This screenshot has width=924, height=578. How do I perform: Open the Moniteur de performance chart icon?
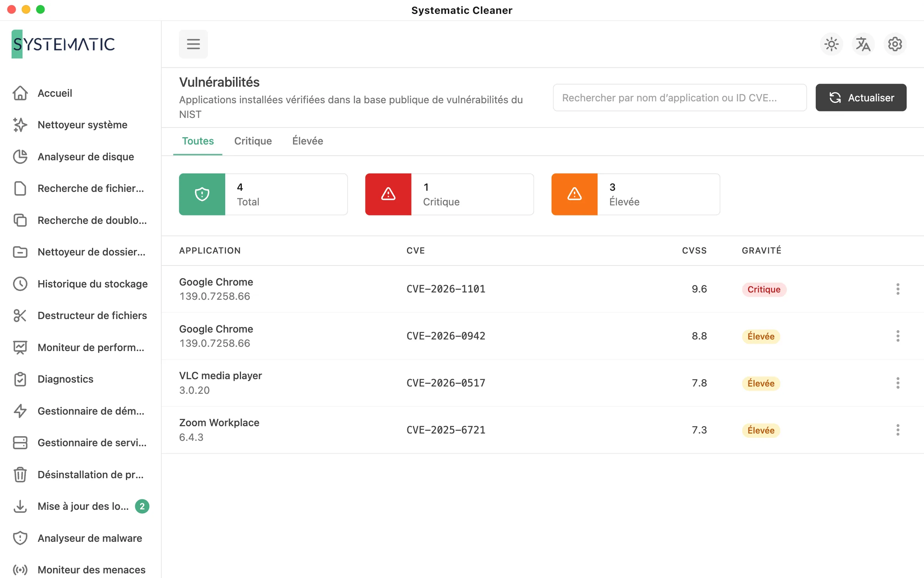[20, 347]
